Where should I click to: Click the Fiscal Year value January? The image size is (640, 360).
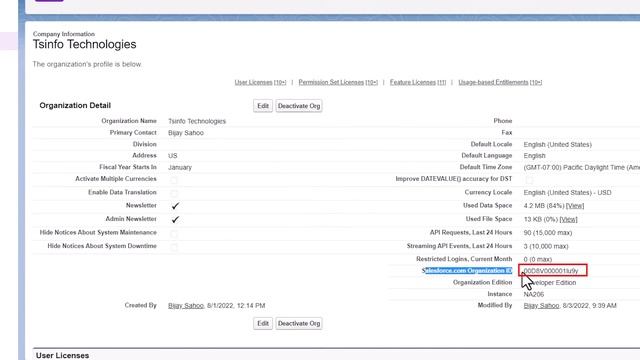tap(180, 167)
